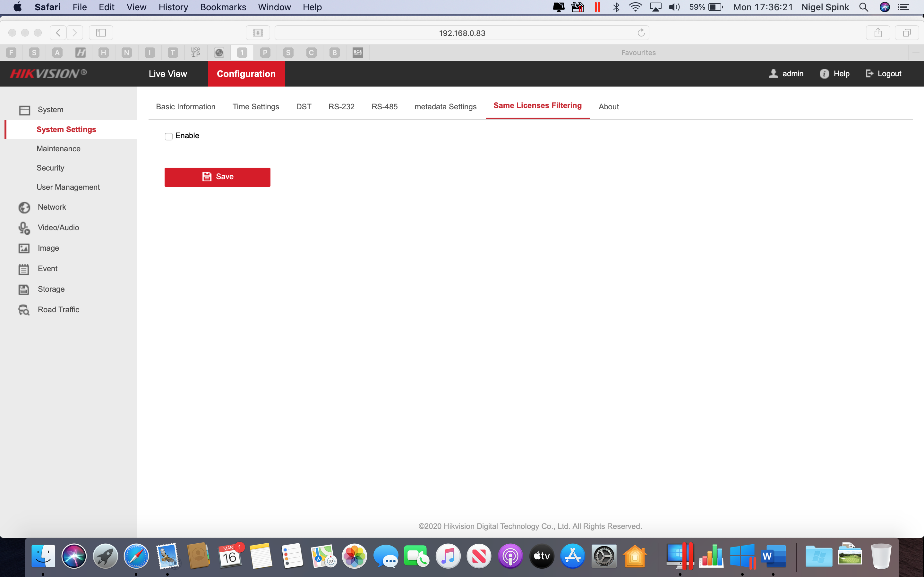Expand System Settings in sidebar
Viewport: 924px width, 577px height.
click(x=66, y=130)
